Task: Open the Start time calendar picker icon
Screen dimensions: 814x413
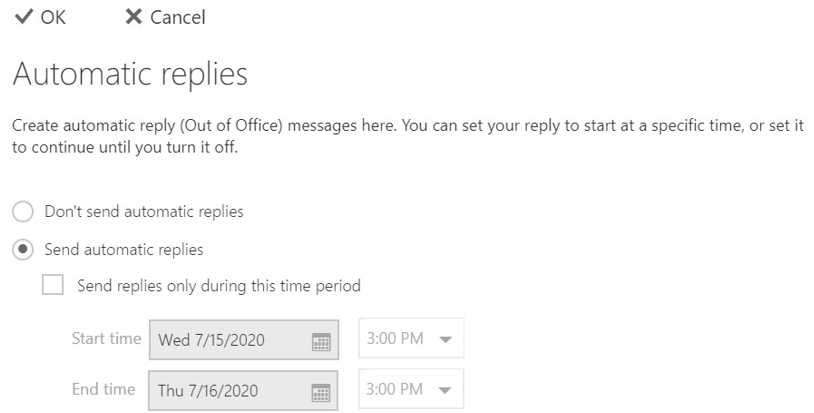Action: (321, 342)
